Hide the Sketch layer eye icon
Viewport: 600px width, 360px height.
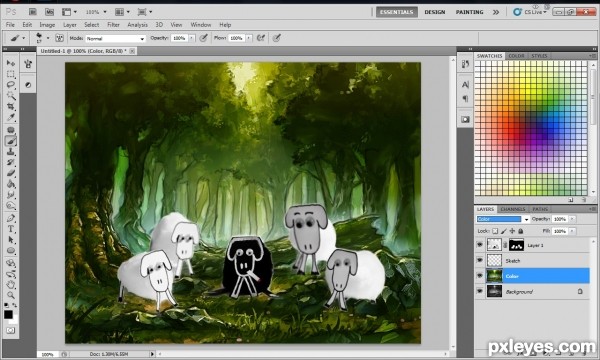click(480, 261)
